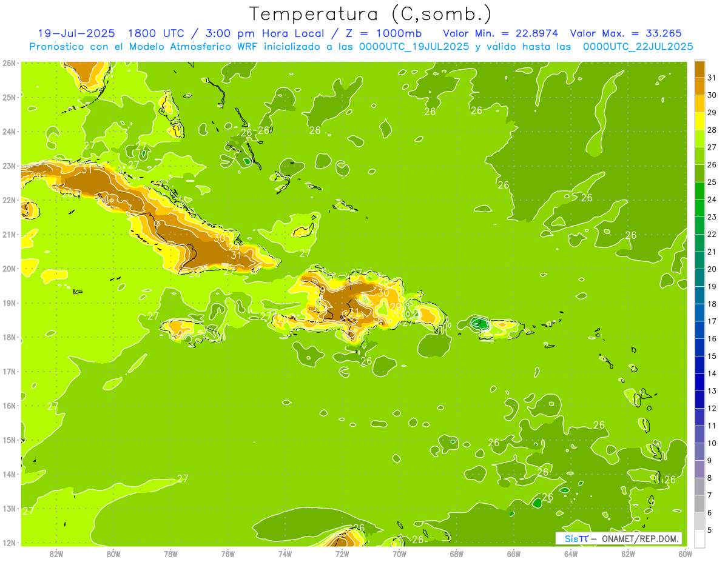
Task: Click the 66W longitude axis label
Action: 514,554
